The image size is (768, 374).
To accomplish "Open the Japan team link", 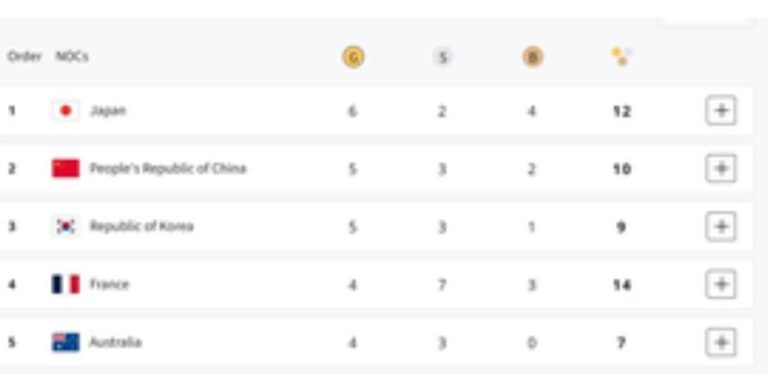I will coord(108,111).
